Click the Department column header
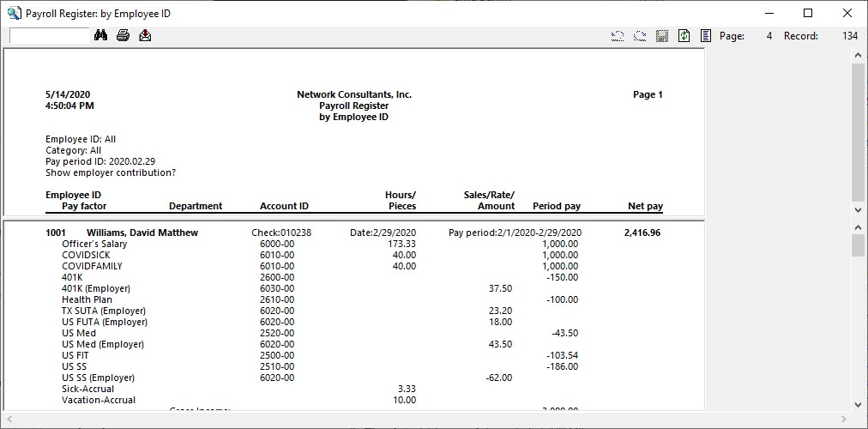Image resolution: width=868 pixels, height=429 pixels. [x=196, y=206]
